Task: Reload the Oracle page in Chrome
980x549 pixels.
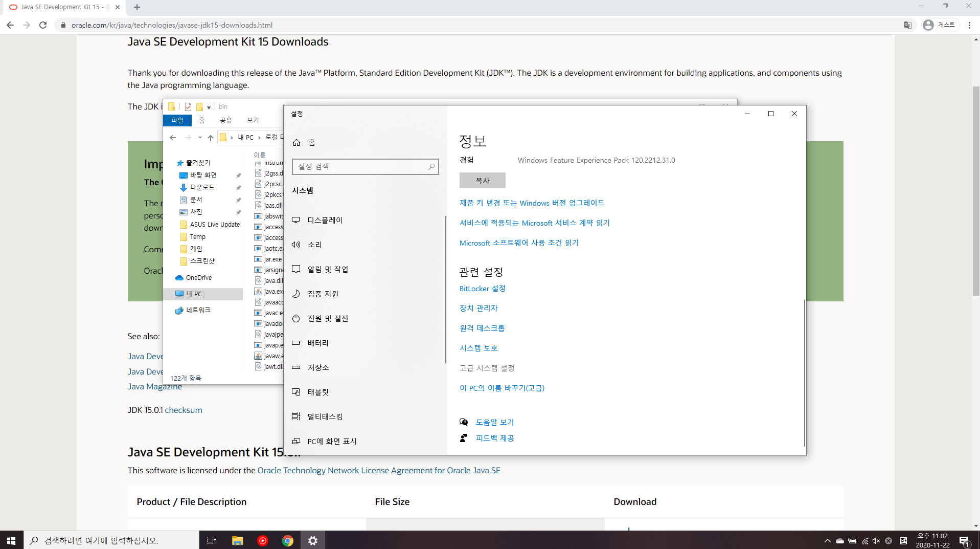Action: click(43, 25)
